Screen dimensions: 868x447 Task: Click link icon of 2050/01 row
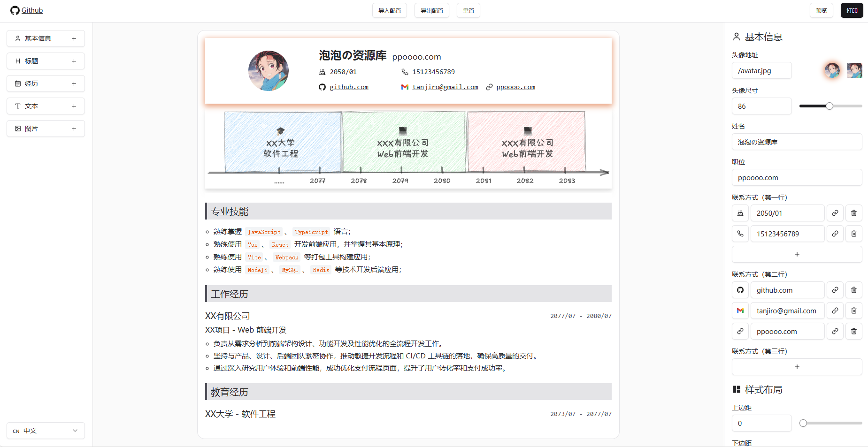(835, 213)
